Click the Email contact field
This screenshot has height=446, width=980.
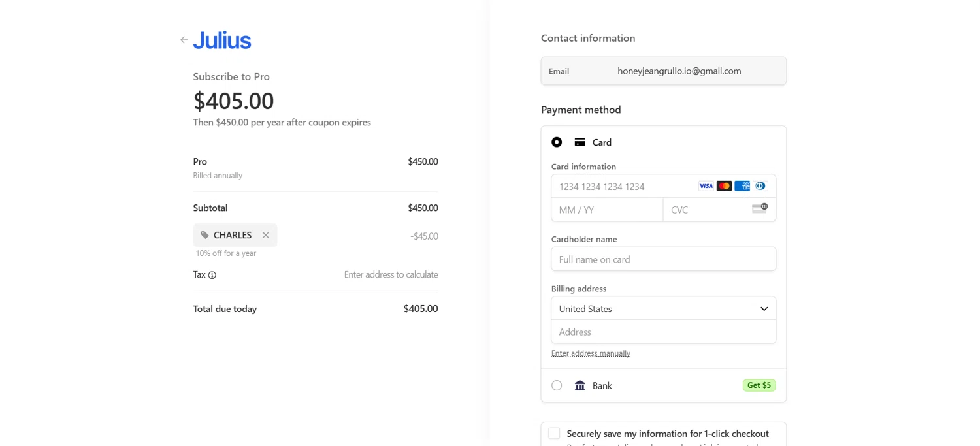click(x=664, y=71)
